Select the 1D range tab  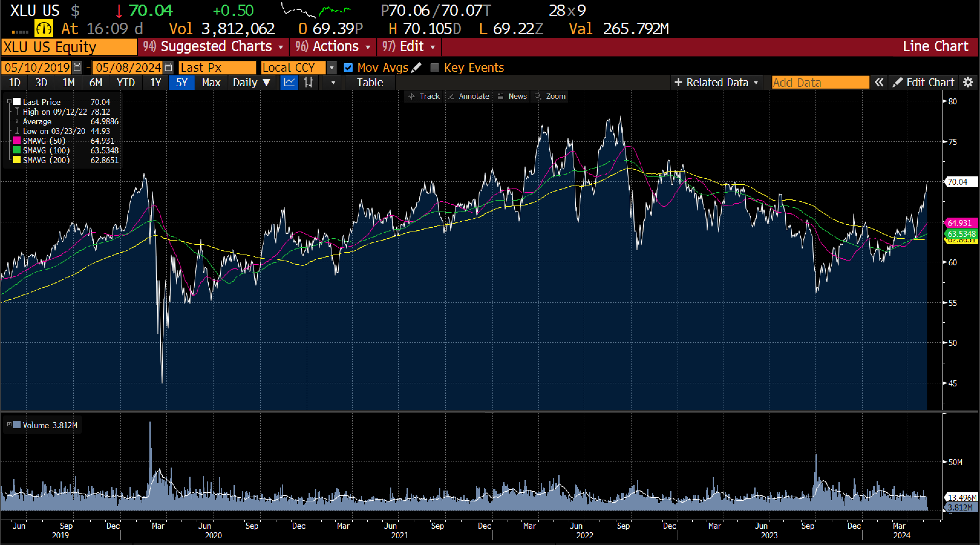pos(15,82)
